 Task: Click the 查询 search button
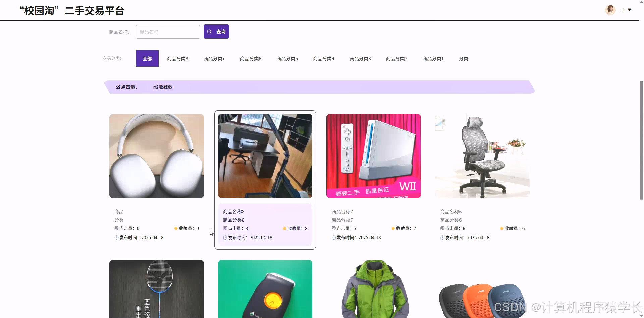point(216,31)
